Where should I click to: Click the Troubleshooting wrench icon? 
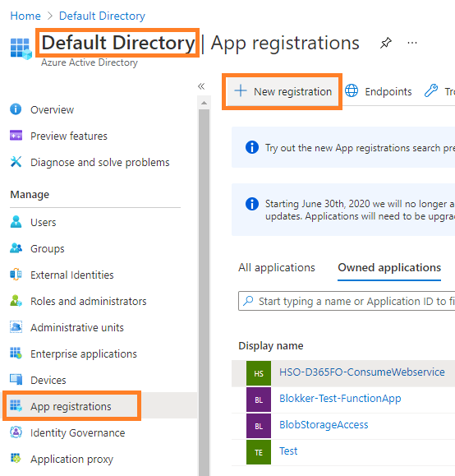click(x=430, y=90)
